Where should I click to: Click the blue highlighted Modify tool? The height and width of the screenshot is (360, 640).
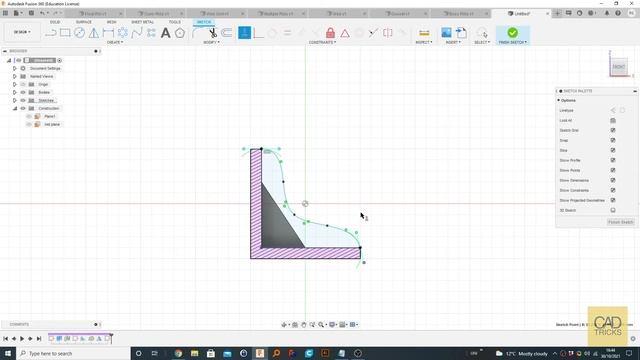[x=244, y=33]
